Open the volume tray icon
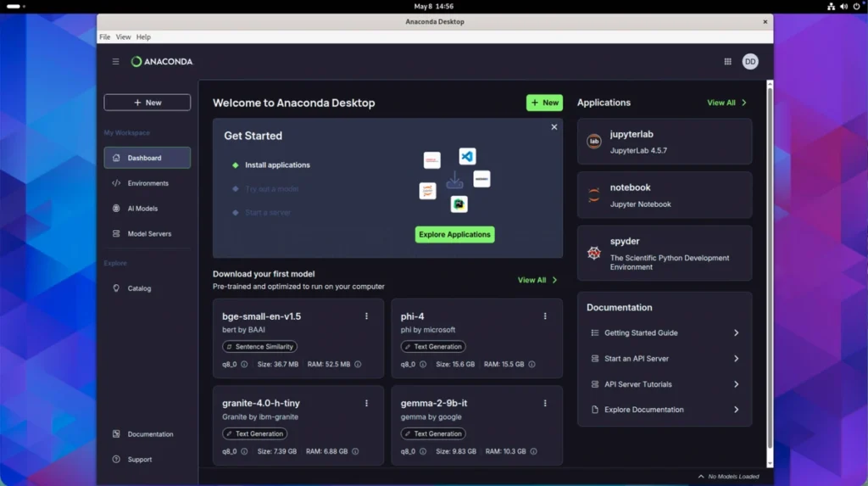 point(843,6)
